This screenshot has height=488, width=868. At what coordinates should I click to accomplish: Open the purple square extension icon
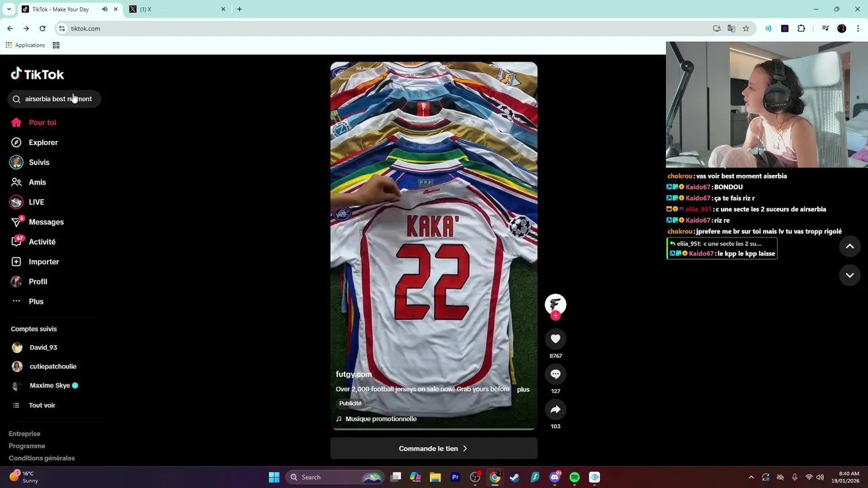click(785, 28)
